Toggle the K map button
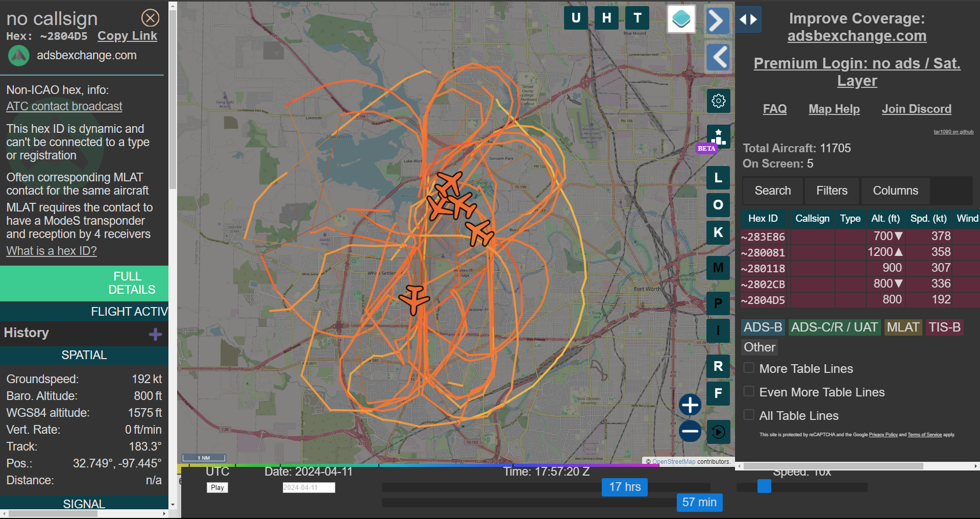 (718, 232)
